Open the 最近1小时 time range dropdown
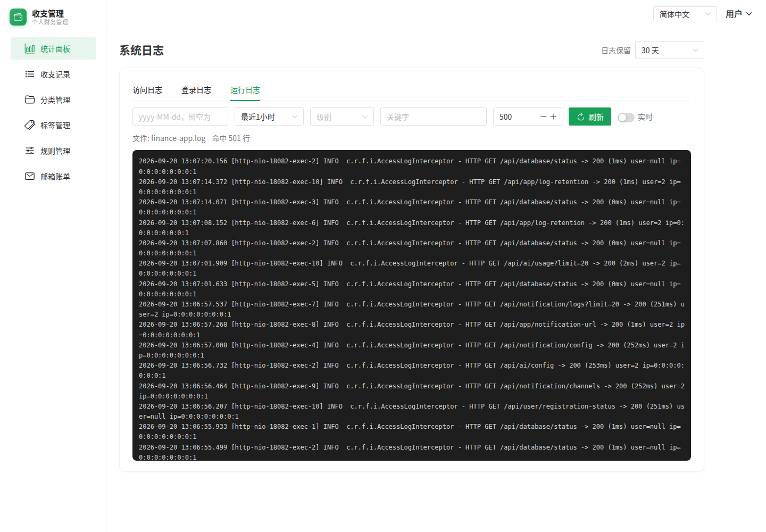Image resolution: width=766 pixels, height=532 pixels. pos(269,117)
